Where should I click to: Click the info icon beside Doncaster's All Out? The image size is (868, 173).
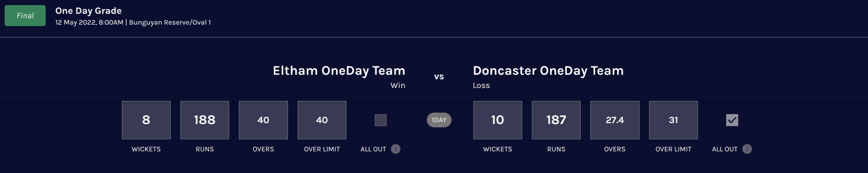pos(747,149)
